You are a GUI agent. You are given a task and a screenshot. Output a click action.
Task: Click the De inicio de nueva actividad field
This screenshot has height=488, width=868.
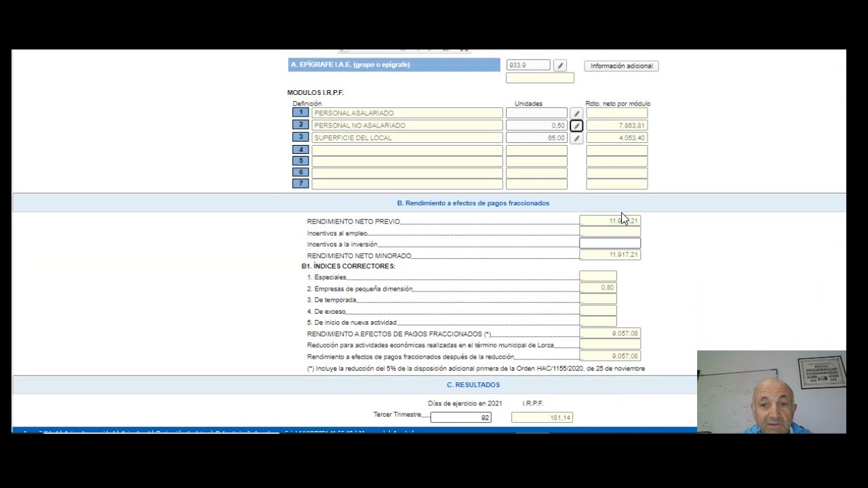point(598,322)
